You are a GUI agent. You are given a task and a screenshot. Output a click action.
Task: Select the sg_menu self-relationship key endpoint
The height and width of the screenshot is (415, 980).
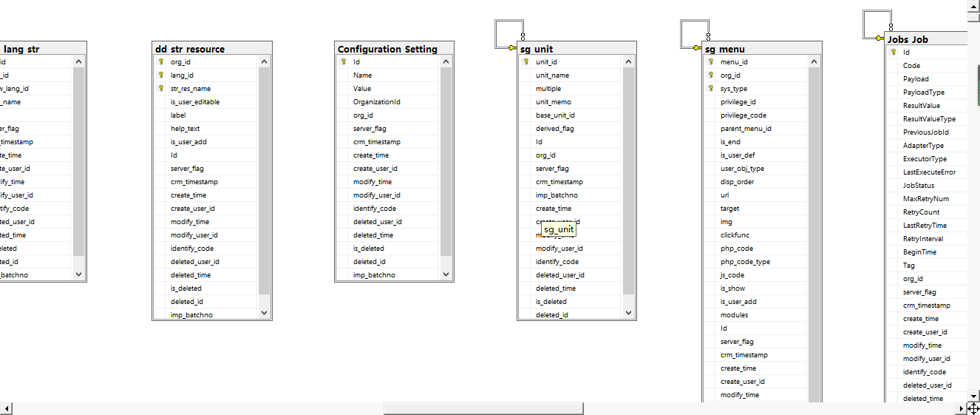[x=697, y=48]
